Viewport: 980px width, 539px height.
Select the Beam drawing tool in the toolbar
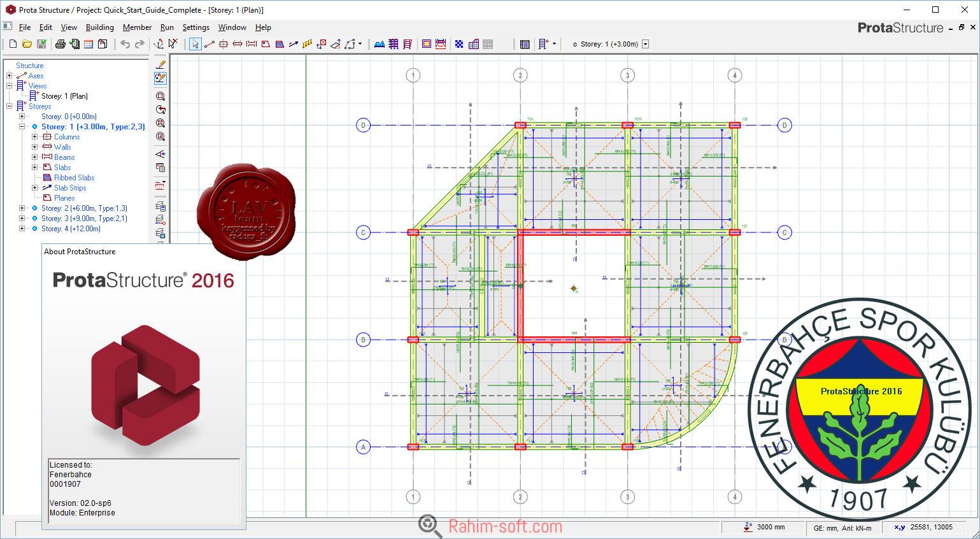coord(252,44)
